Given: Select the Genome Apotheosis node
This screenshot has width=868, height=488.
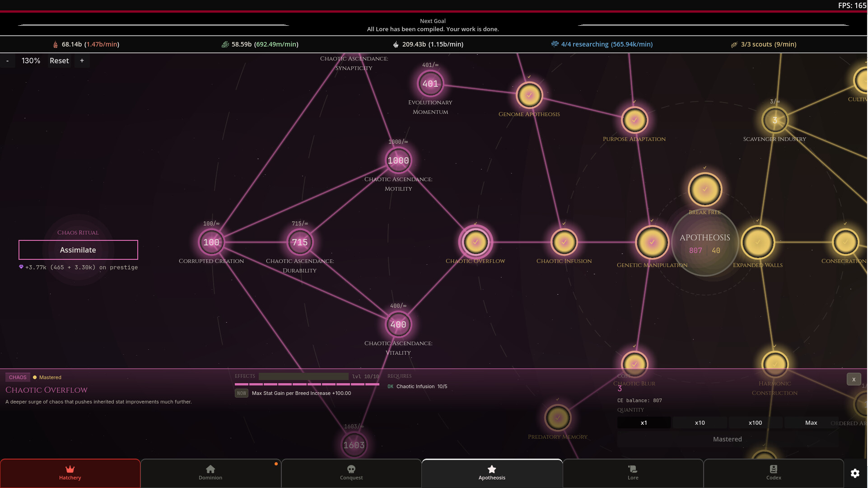Looking at the screenshot, I should pos(529,95).
